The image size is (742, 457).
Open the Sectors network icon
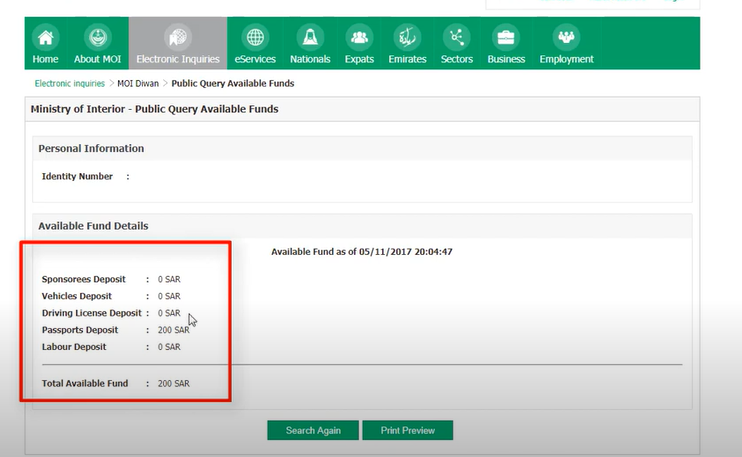click(x=457, y=37)
